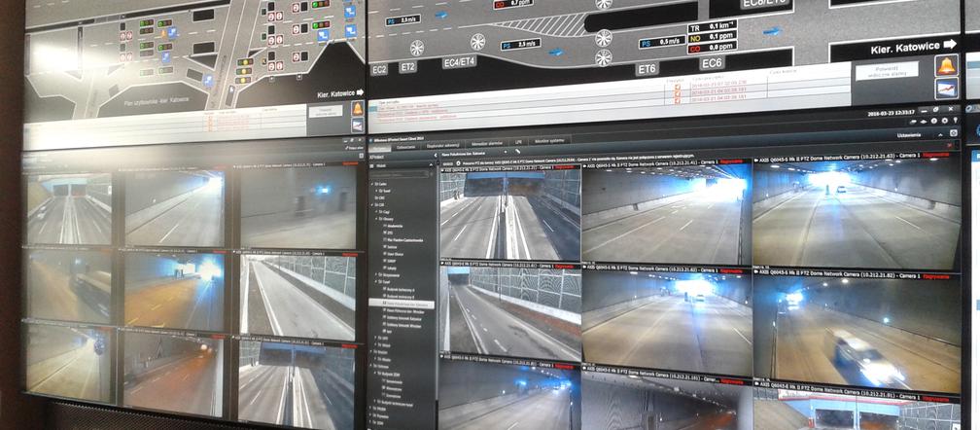The width and height of the screenshot is (980, 430).
Task: Click the blue airflow arrow near EC6
Action: point(771,31)
